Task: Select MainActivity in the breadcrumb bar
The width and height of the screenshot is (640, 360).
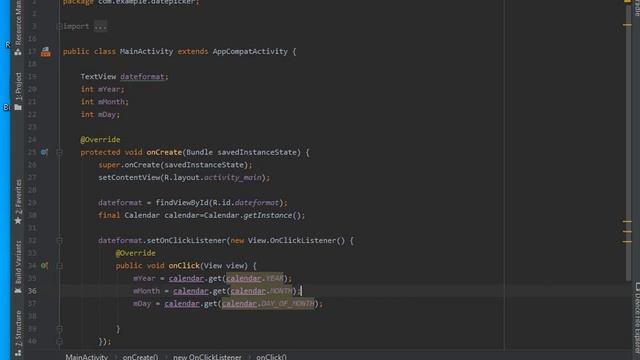Action: (87, 357)
